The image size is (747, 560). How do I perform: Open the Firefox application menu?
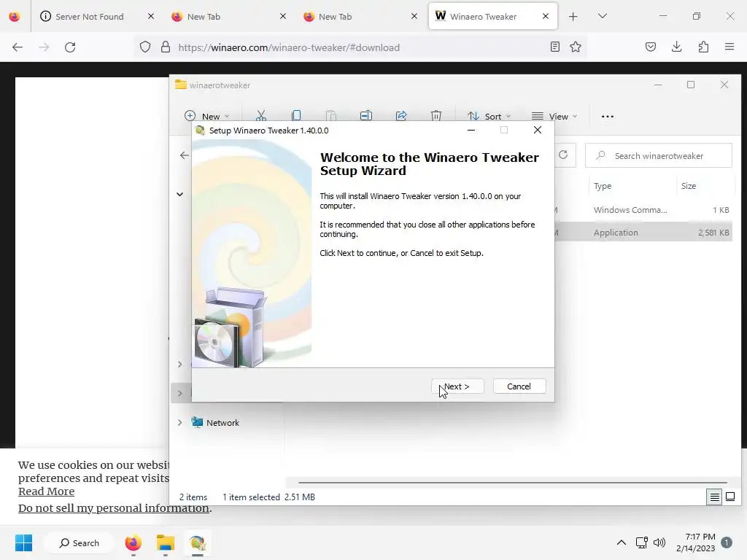click(x=729, y=47)
